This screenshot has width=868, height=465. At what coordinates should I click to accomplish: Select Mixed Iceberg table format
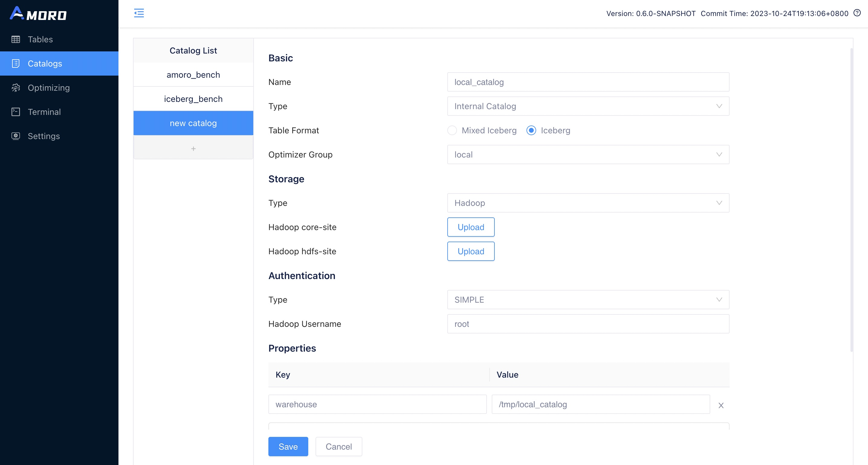(452, 130)
